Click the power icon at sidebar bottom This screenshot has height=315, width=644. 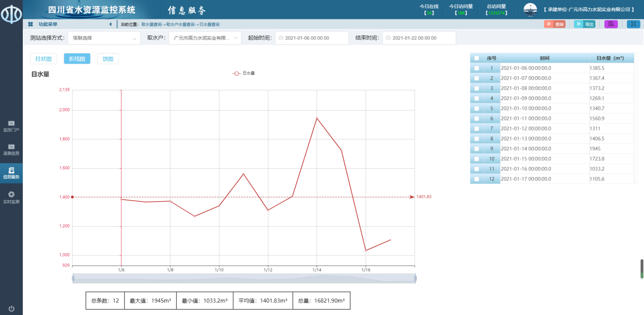pyautogui.click(x=11, y=308)
